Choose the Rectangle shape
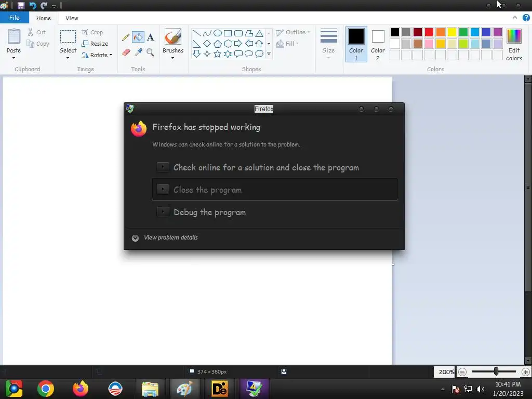Image resolution: width=532 pixels, height=399 pixels. 228,33
